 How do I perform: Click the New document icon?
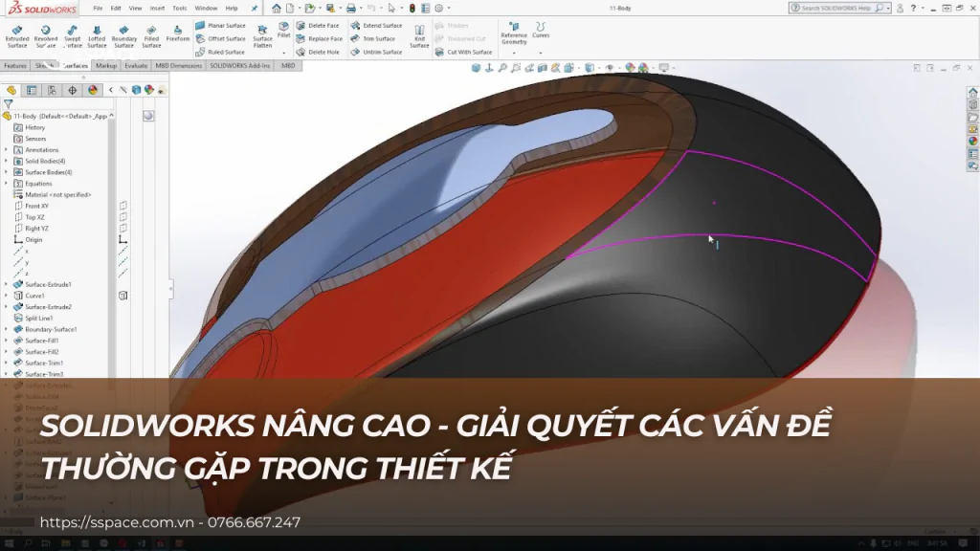pyautogui.click(x=290, y=8)
